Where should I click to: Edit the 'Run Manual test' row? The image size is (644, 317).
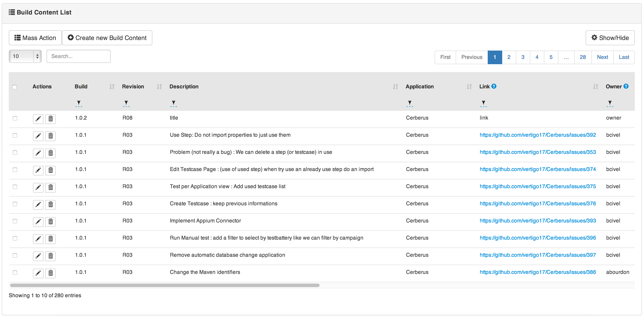click(x=38, y=239)
